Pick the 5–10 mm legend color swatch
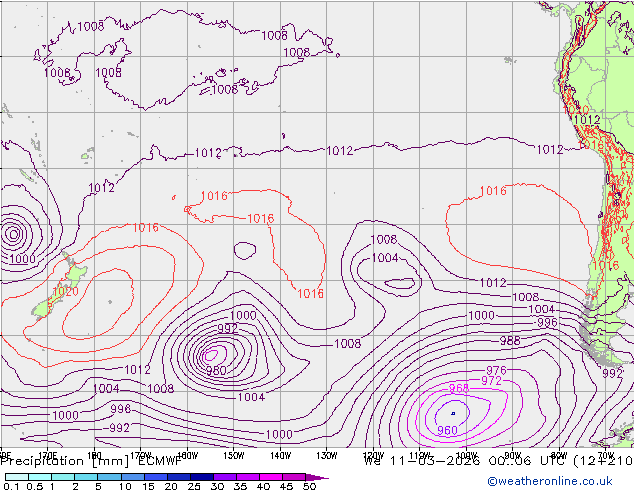 click(109, 477)
